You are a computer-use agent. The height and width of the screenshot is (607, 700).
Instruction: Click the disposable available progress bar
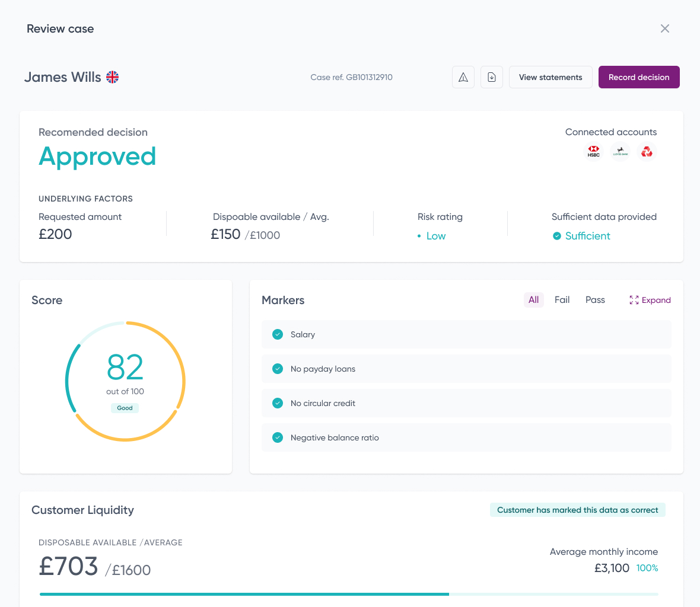(x=349, y=594)
